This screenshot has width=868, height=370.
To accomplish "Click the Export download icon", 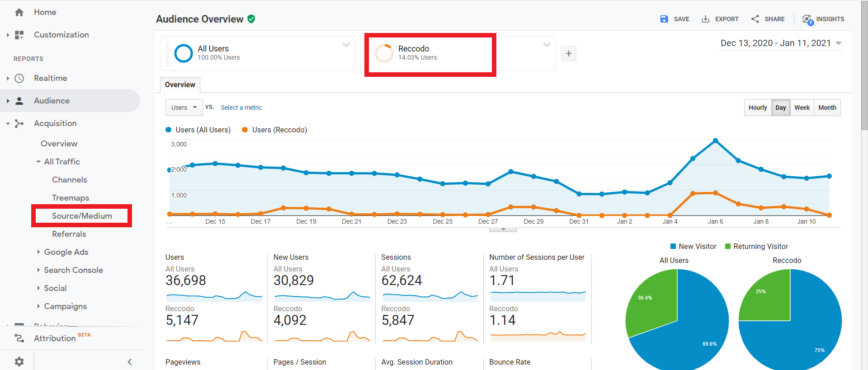I will pos(705,19).
